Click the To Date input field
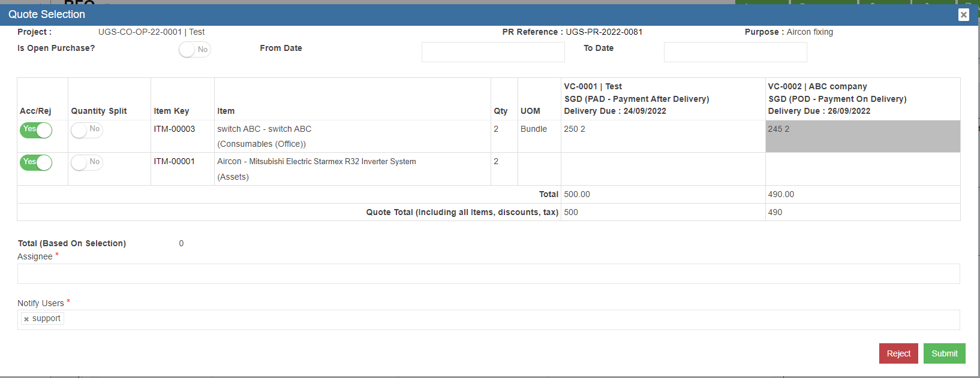Image resolution: width=980 pixels, height=378 pixels. (735, 52)
